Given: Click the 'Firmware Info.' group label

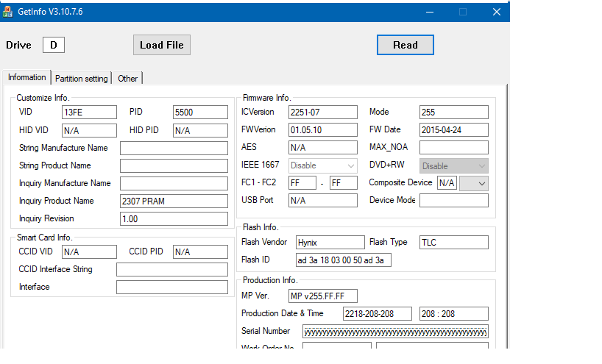Looking at the screenshot, I should [266, 98].
